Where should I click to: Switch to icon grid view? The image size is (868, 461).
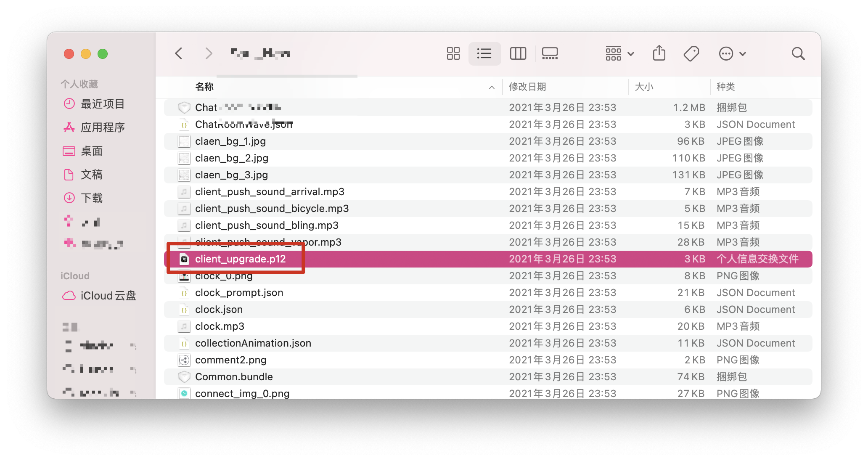(x=453, y=53)
